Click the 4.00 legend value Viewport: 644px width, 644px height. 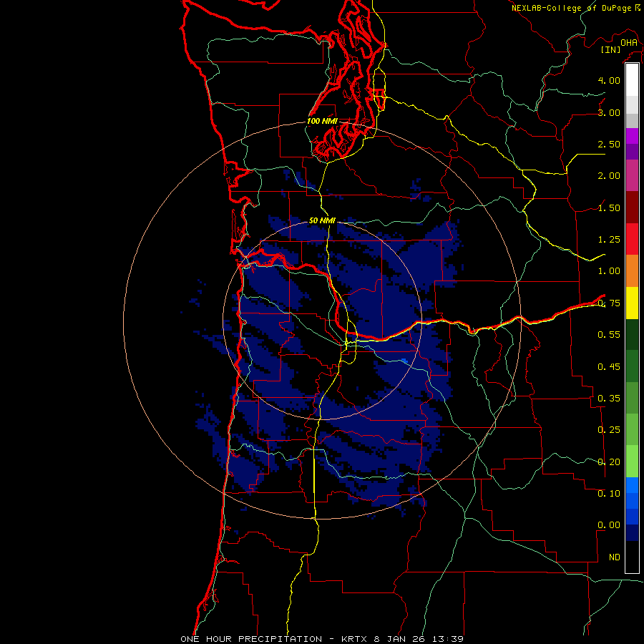coord(609,80)
